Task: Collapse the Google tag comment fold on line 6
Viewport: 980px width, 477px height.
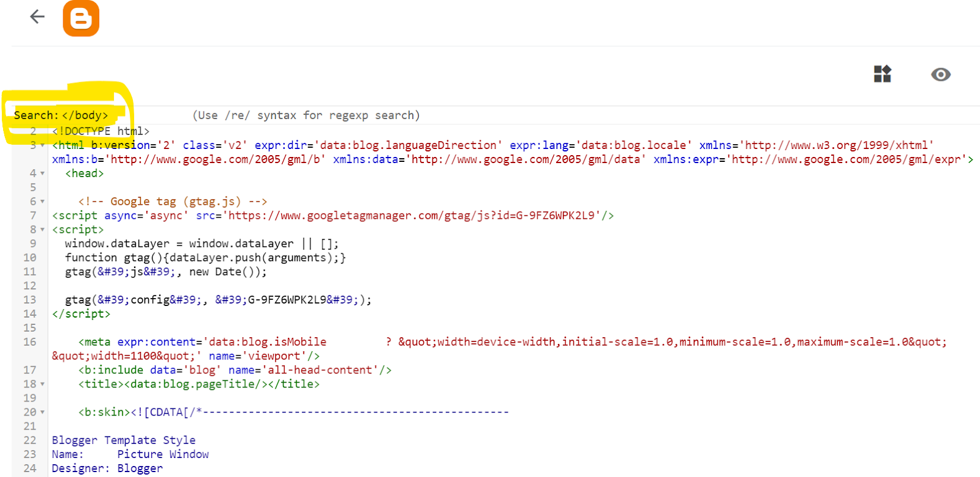Action: (x=42, y=202)
